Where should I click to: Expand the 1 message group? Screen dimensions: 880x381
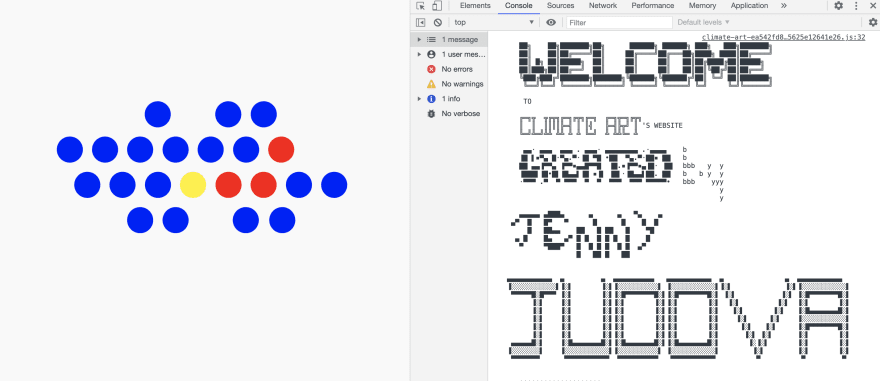click(449, 39)
